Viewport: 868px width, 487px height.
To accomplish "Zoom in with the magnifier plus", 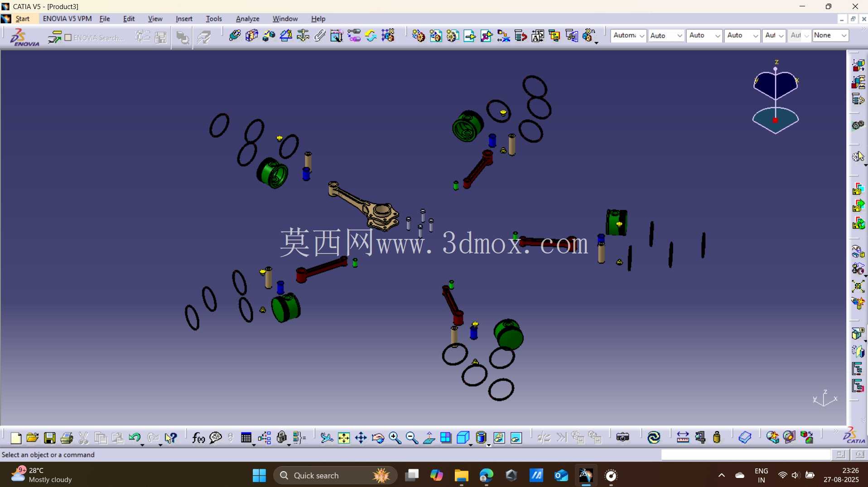I will click(395, 438).
